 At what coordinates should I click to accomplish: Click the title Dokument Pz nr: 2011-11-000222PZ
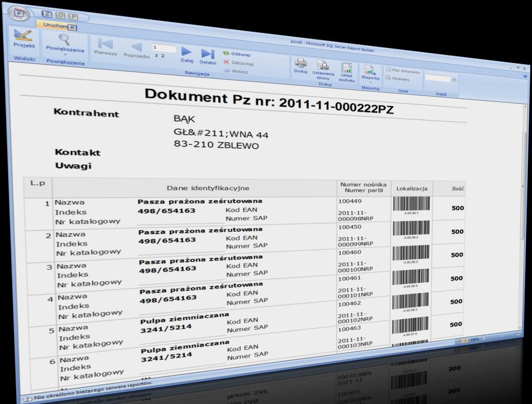click(269, 101)
